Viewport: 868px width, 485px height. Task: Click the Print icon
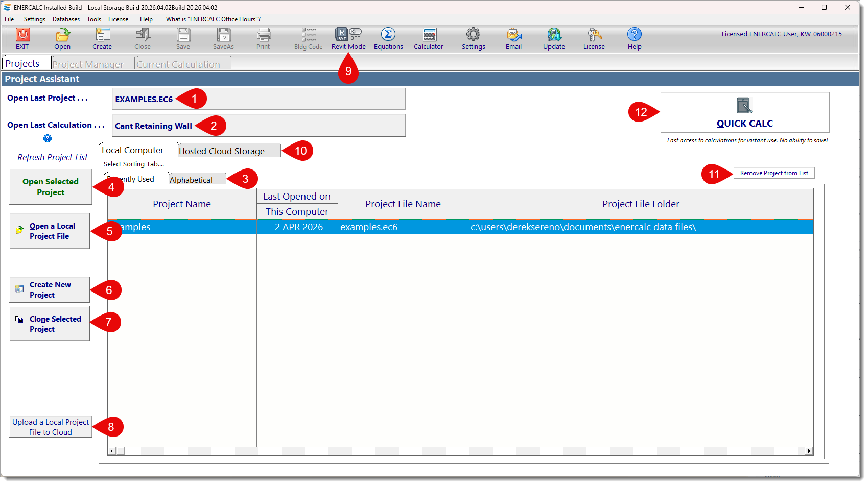pyautogui.click(x=264, y=34)
